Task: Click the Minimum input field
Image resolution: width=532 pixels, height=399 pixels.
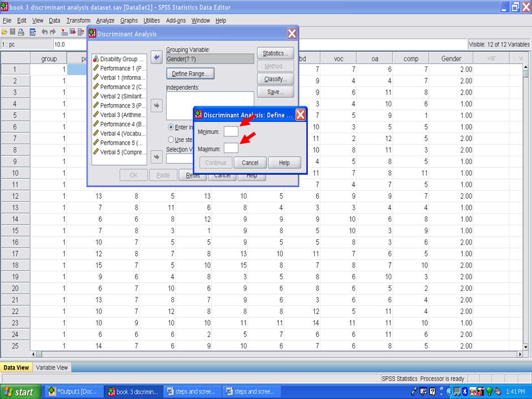Action: click(x=231, y=132)
